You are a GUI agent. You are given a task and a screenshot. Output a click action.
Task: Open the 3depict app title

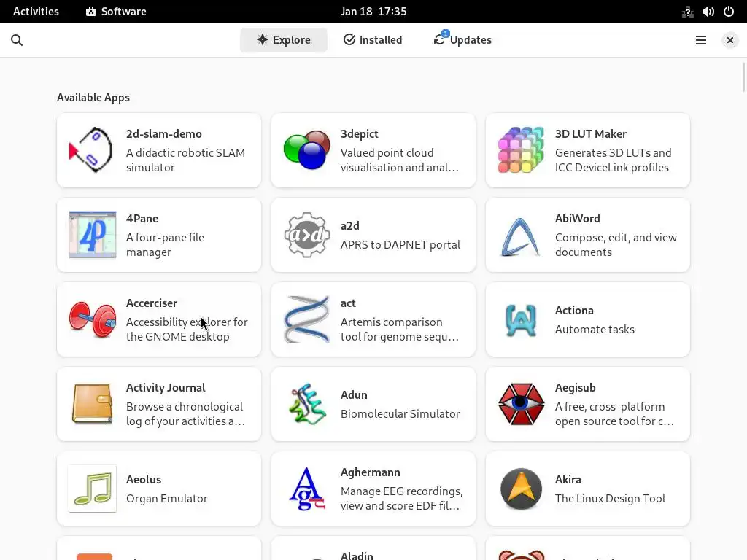(x=359, y=134)
